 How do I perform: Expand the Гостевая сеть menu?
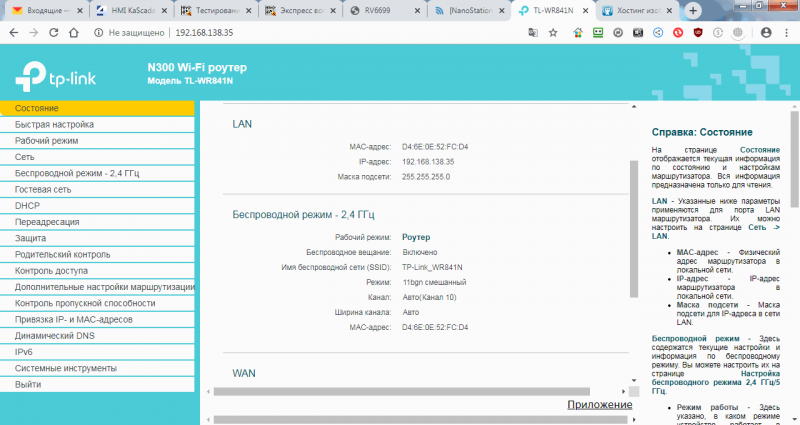point(97,190)
